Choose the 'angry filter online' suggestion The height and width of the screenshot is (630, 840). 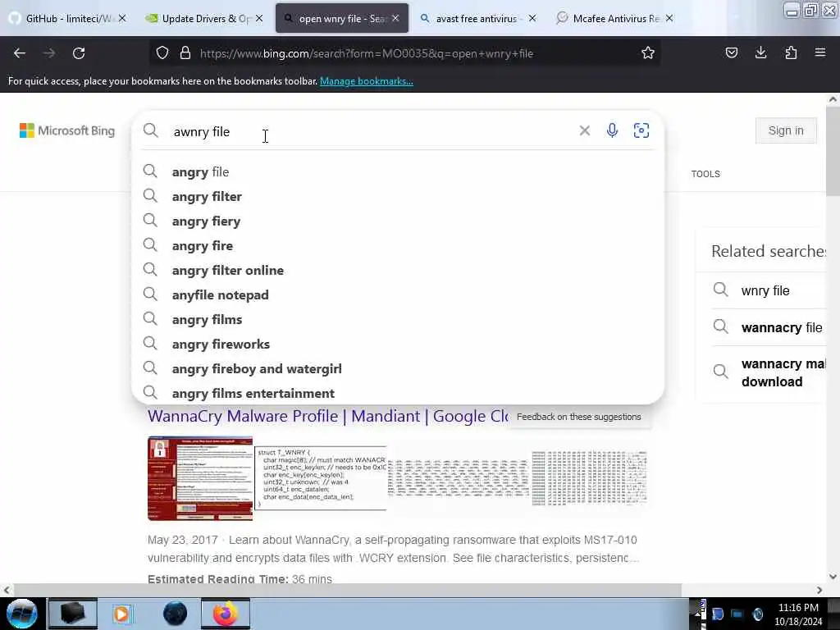point(398,271)
